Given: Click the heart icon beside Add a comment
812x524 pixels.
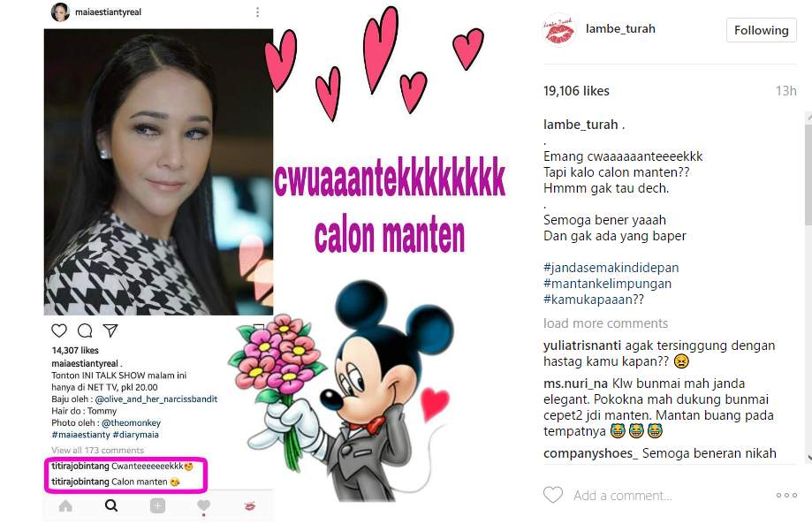Looking at the screenshot, I should 552,495.
